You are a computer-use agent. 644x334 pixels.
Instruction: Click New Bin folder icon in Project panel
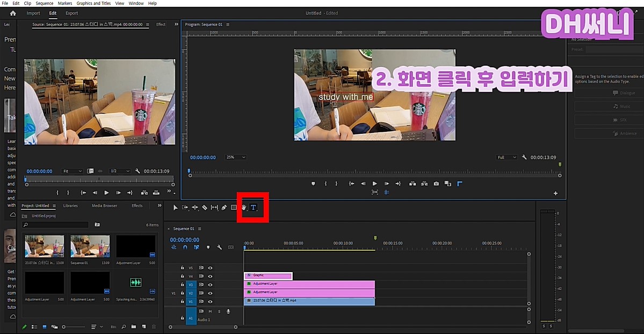pos(134,326)
